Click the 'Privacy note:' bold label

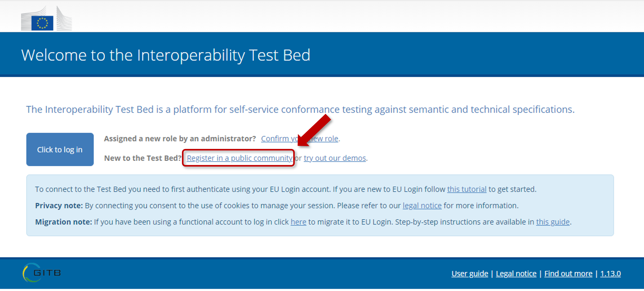pyautogui.click(x=59, y=206)
